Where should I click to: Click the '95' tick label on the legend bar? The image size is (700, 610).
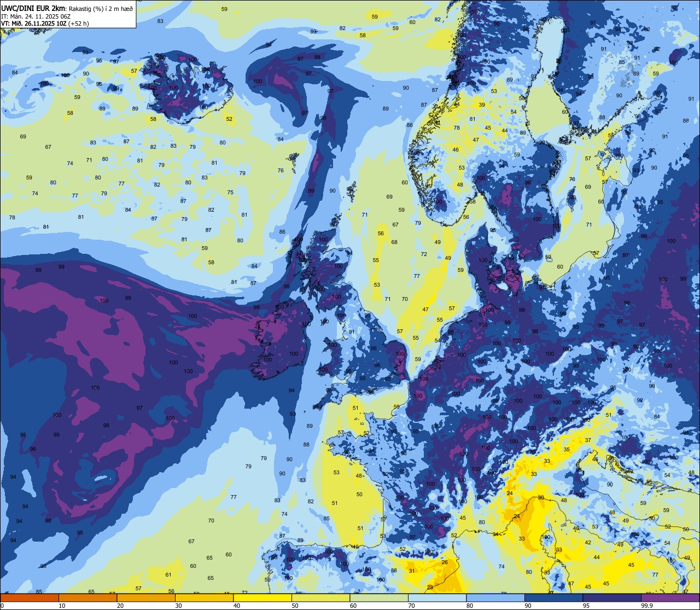click(x=587, y=606)
